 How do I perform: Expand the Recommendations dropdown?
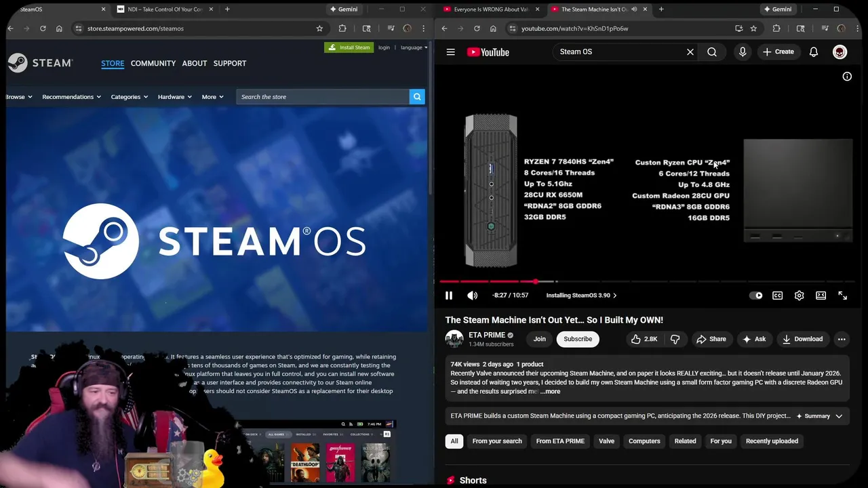tap(71, 97)
